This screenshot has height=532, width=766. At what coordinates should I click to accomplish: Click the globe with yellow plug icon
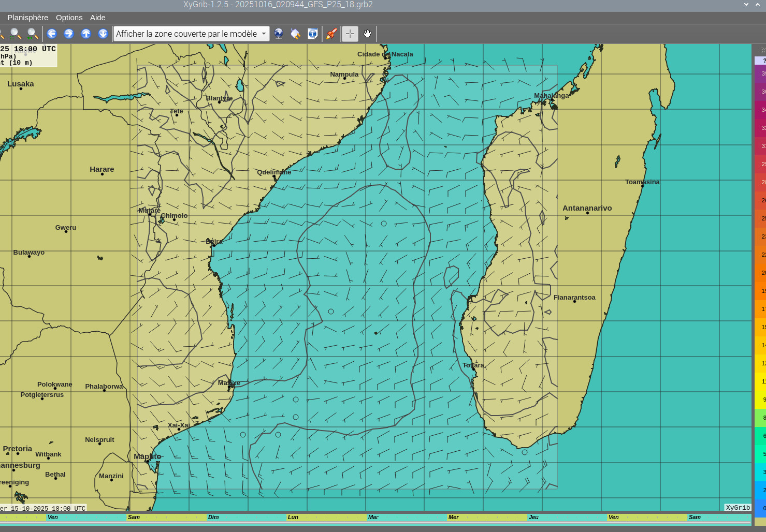(296, 34)
